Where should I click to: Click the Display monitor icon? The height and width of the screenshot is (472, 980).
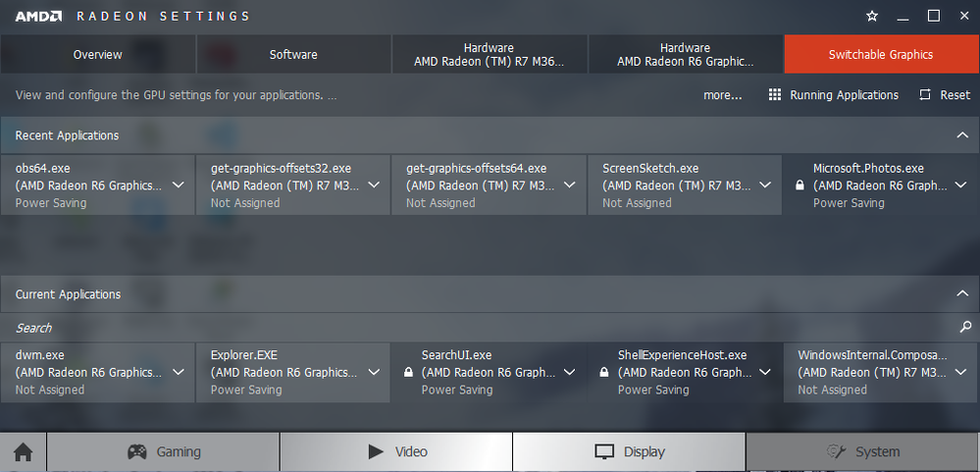(604, 451)
